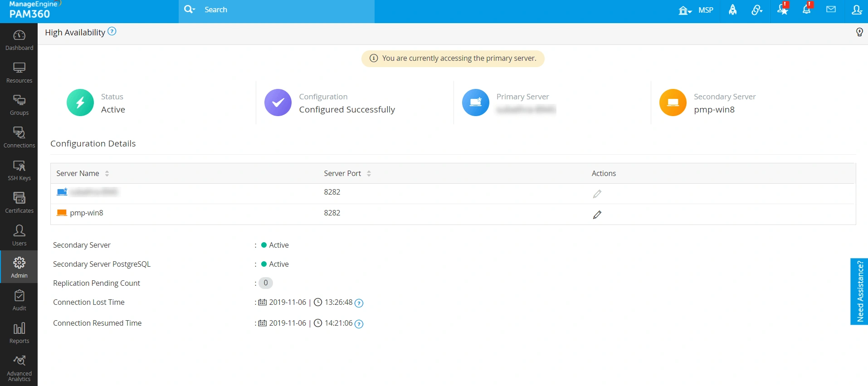The height and width of the screenshot is (386, 868).
Task: Navigate to SSH Keys
Action: [x=19, y=171]
